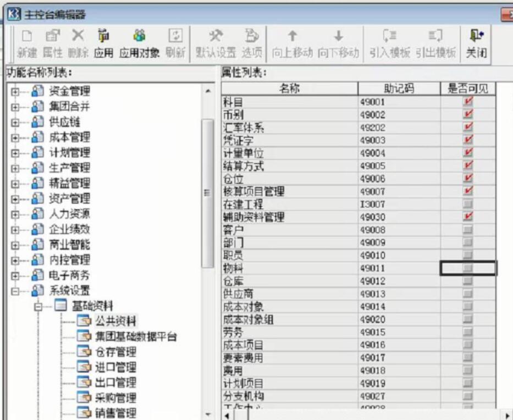Click the 引入模板 toolbar icon
The image size is (513, 420).
389,36
